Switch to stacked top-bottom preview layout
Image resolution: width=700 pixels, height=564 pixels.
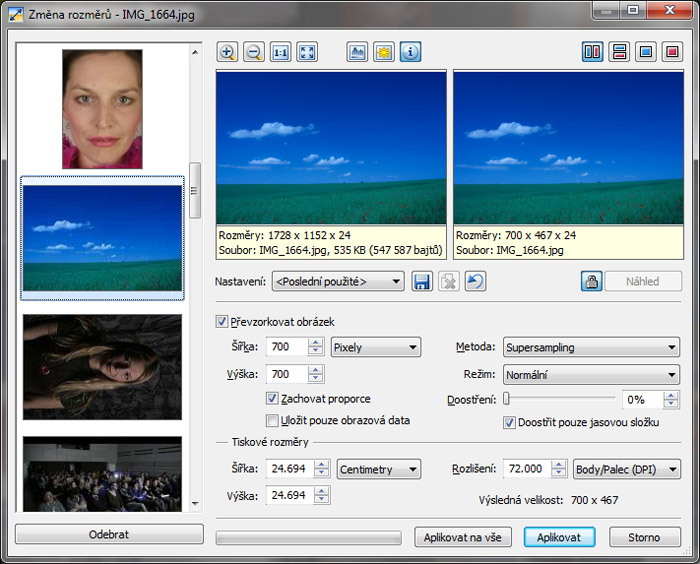pos(619,53)
